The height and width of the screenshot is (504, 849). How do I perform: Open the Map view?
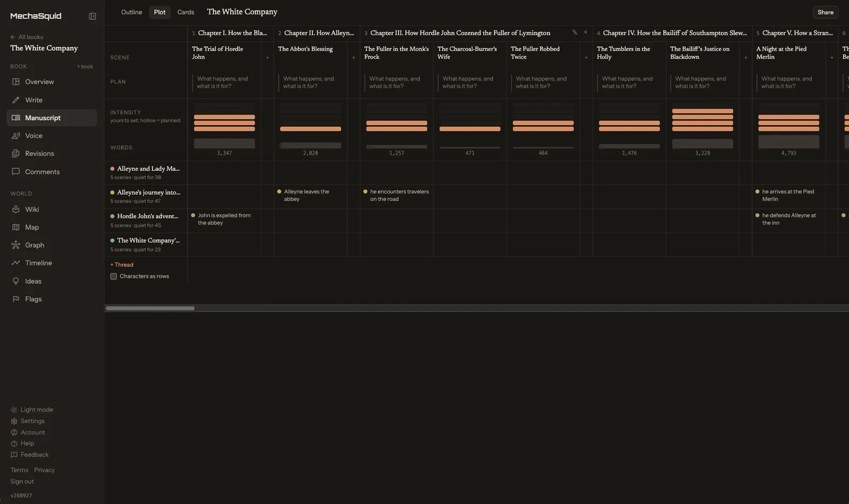51,227
